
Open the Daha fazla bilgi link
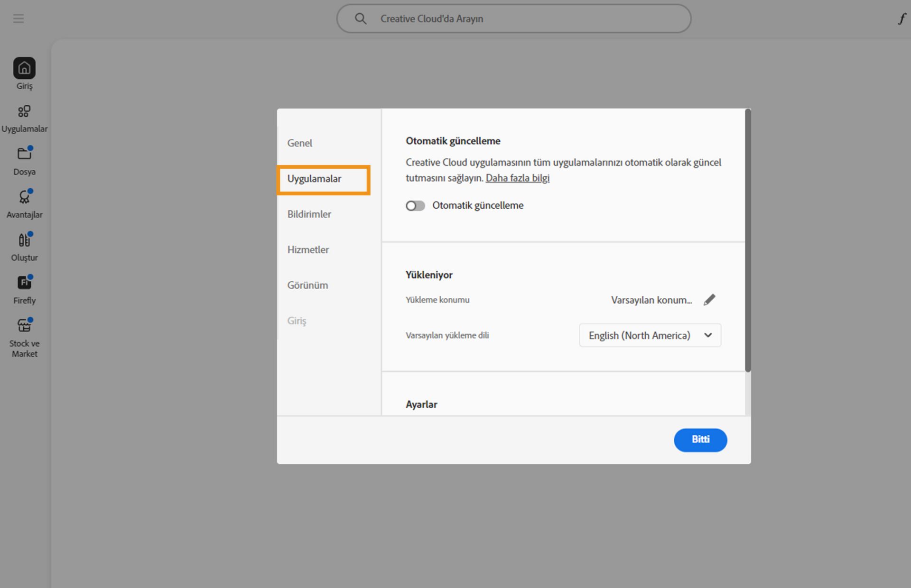pos(517,178)
